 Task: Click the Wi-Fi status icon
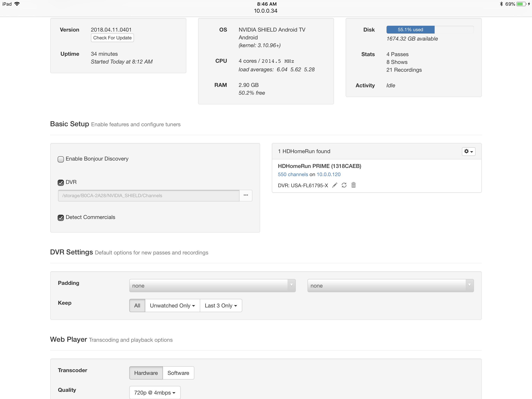17,4
